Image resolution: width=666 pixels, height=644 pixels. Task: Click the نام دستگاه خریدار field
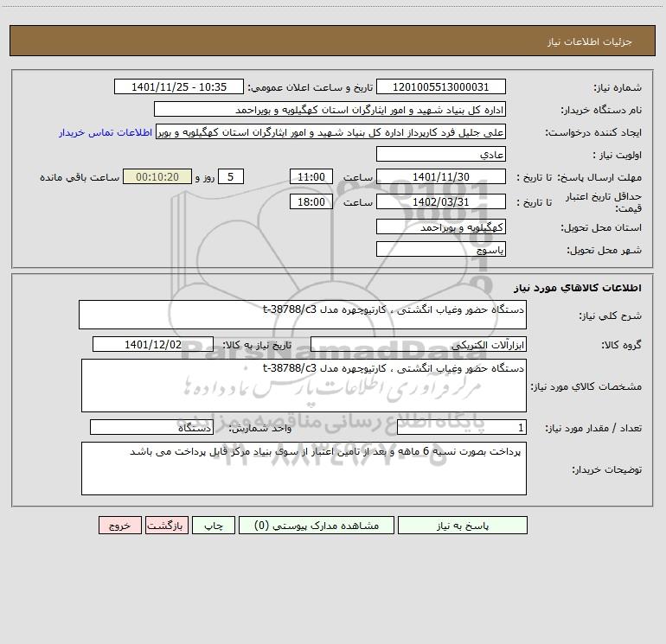[330, 109]
